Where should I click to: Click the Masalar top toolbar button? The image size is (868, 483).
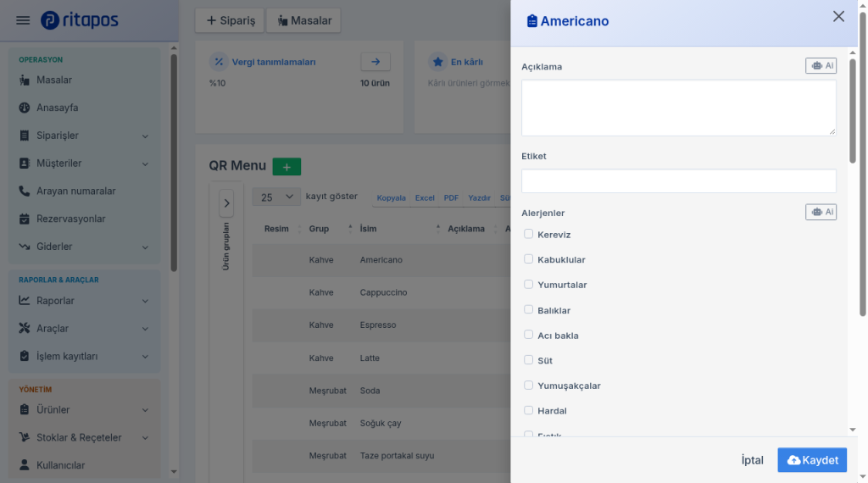(303, 20)
